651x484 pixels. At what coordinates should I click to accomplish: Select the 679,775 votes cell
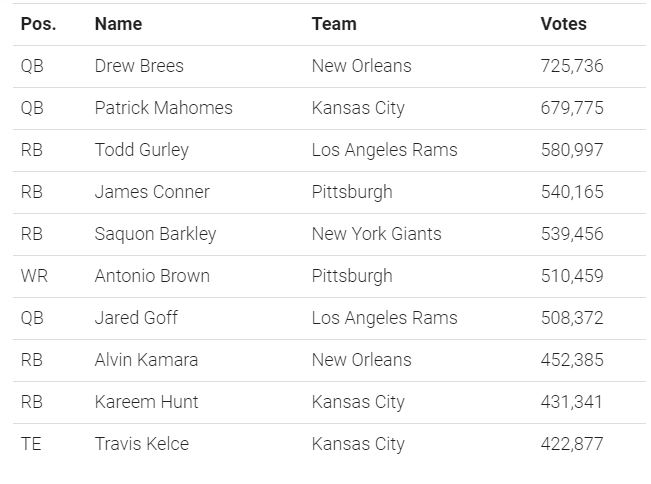[571, 108]
